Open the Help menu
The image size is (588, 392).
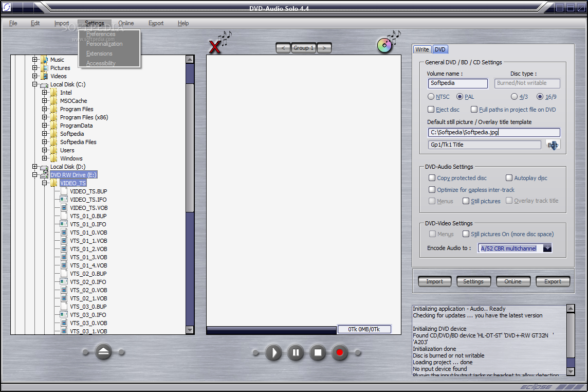183,23
